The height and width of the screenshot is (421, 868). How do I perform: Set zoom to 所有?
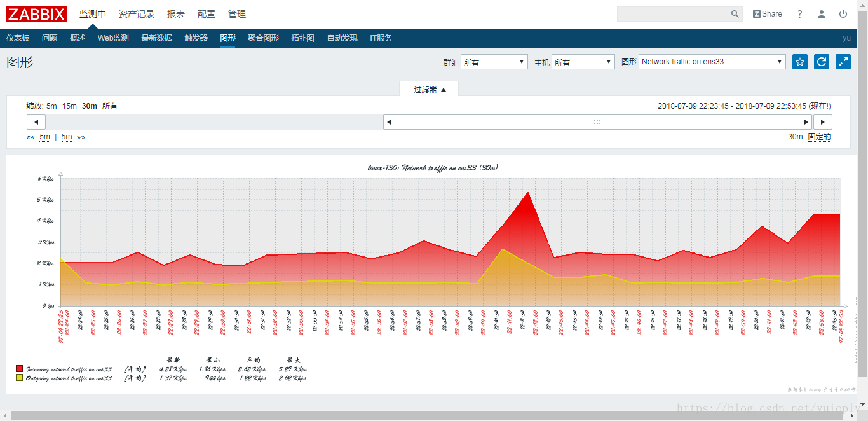(110, 106)
